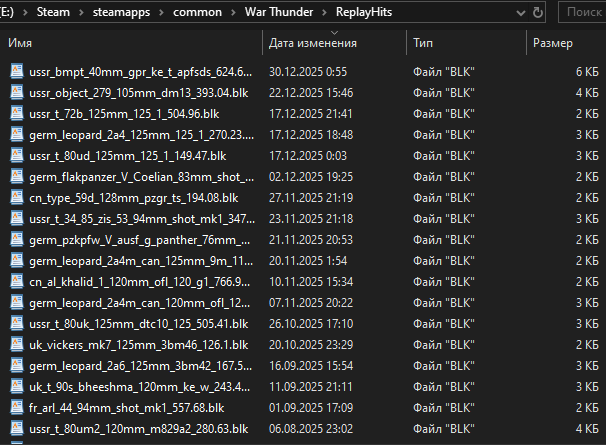Click the germ_flakpanzer Coelian file icon
The width and height of the screenshot is (606, 445).
(x=17, y=176)
